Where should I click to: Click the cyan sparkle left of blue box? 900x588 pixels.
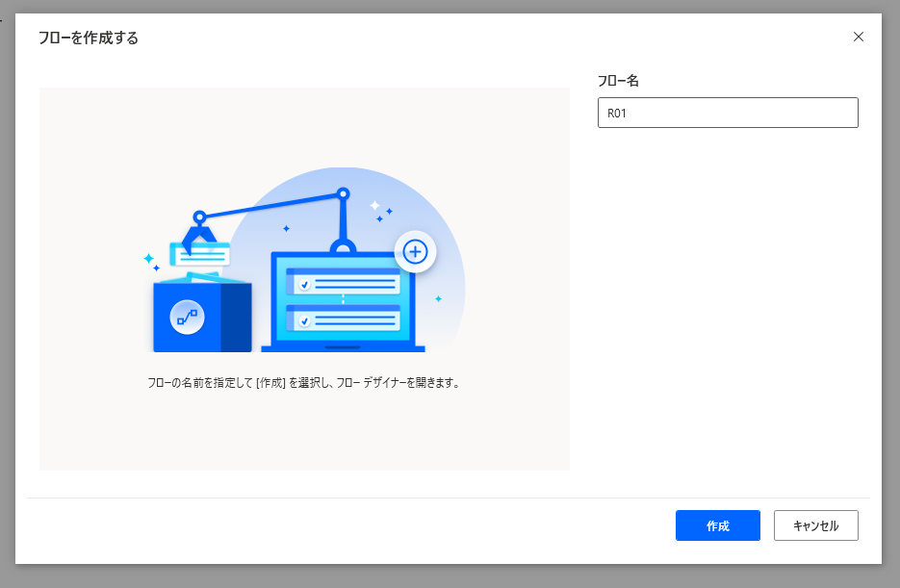[150, 260]
